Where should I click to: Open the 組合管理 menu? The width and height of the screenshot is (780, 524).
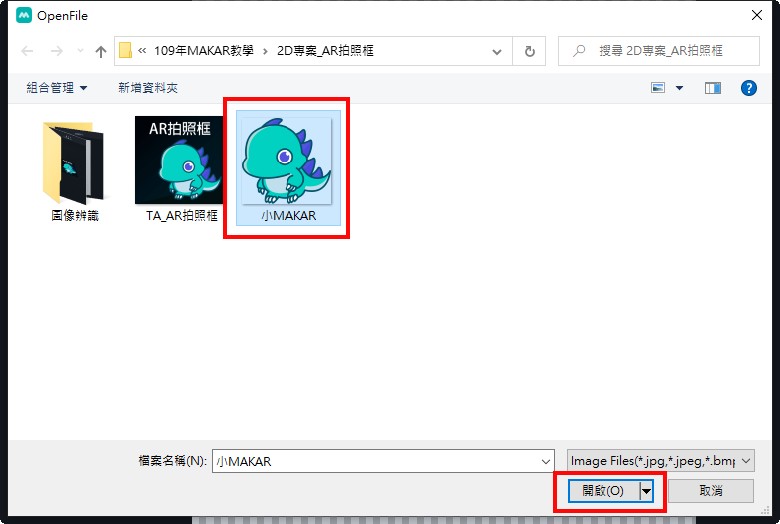click(x=57, y=88)
